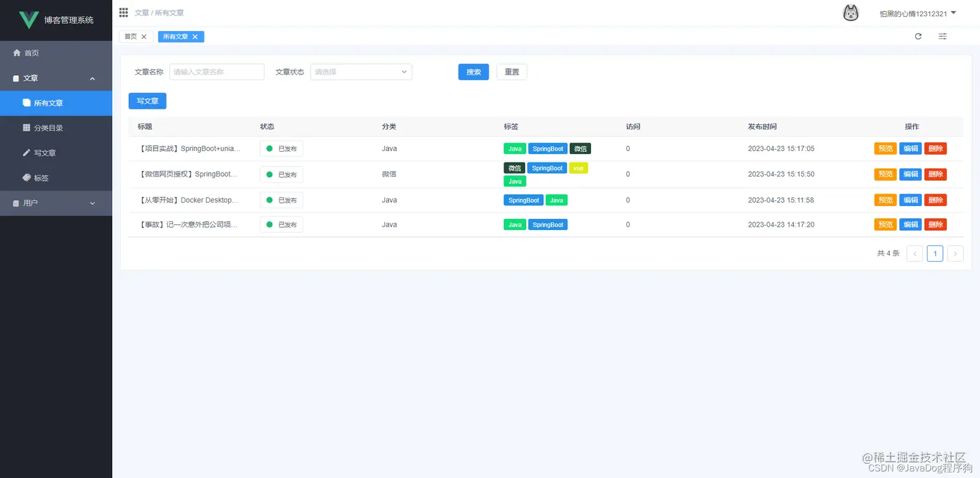Click the 分类目录 grid icon in sidebar
This screenshot has height=478, width=980.
click(x=27, y=128)
